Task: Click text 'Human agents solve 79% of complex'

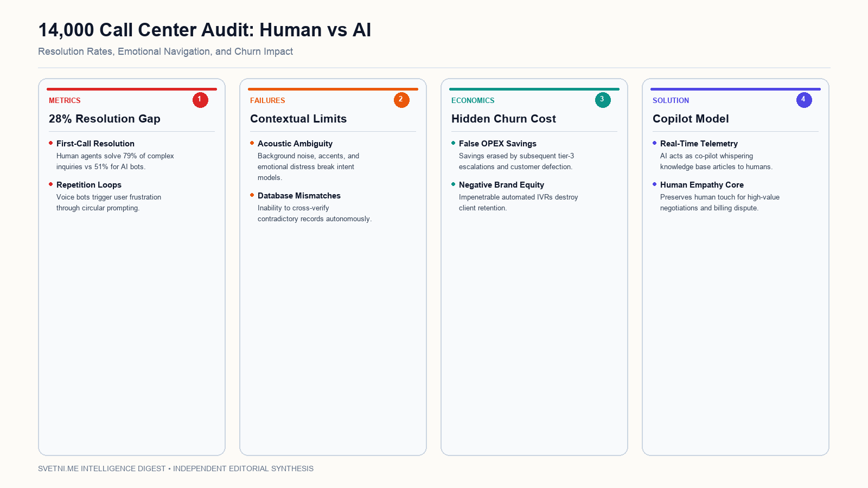Action: pos(115,156)
